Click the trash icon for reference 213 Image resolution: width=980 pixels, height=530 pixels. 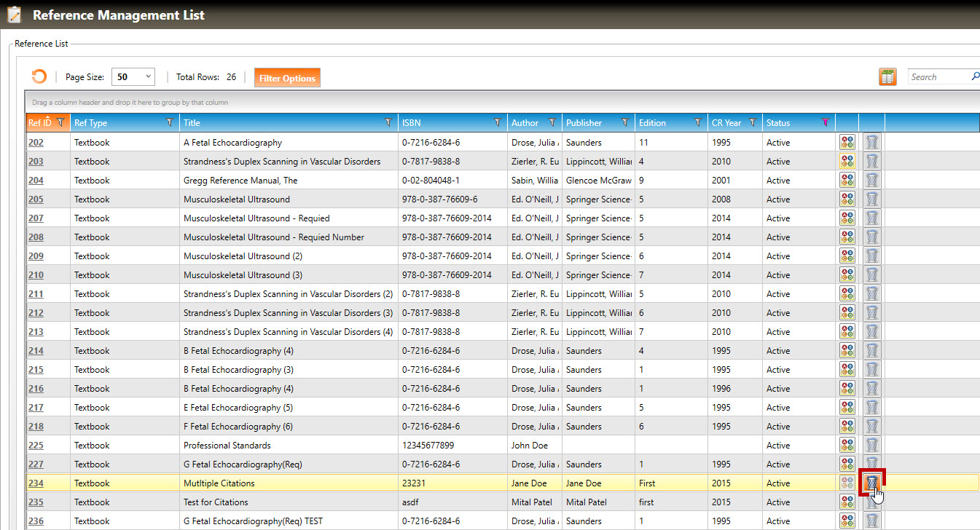click(871, 332)
